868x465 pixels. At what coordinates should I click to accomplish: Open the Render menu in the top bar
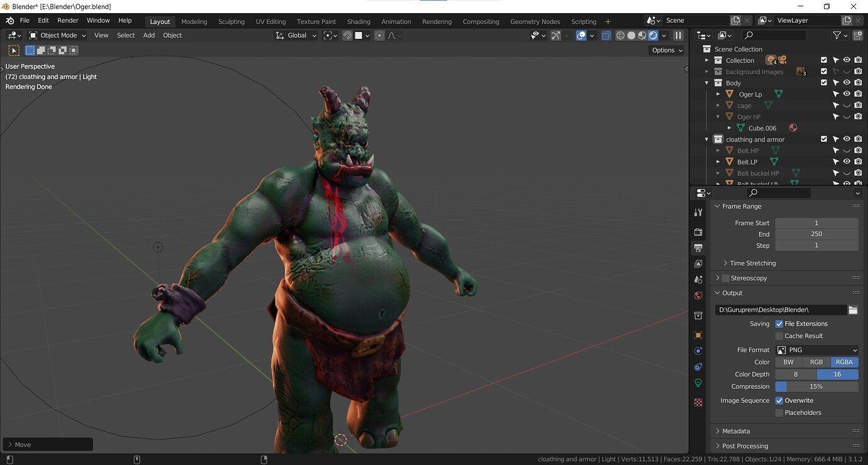point(67,19)
